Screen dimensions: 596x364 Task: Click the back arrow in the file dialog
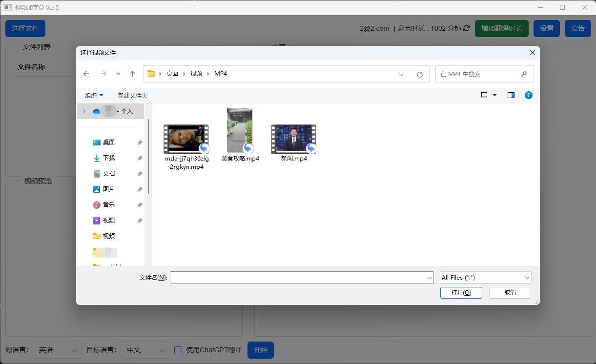(86, 74)
